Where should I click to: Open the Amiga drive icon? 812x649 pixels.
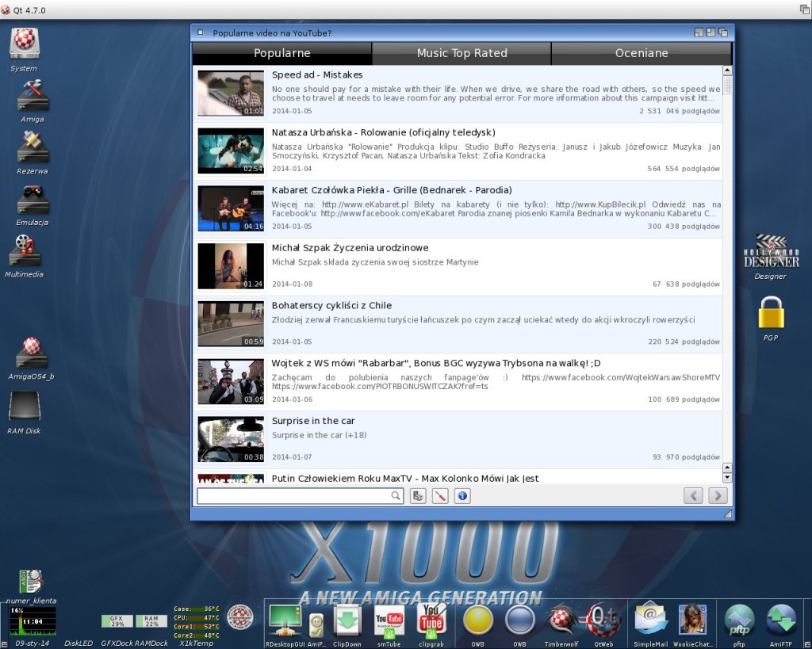tap(33, 95)
